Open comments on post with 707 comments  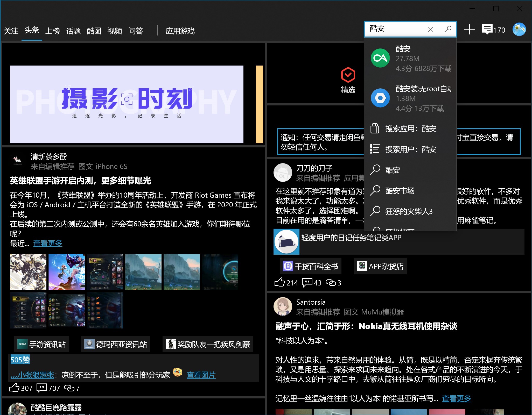(42, 388)
